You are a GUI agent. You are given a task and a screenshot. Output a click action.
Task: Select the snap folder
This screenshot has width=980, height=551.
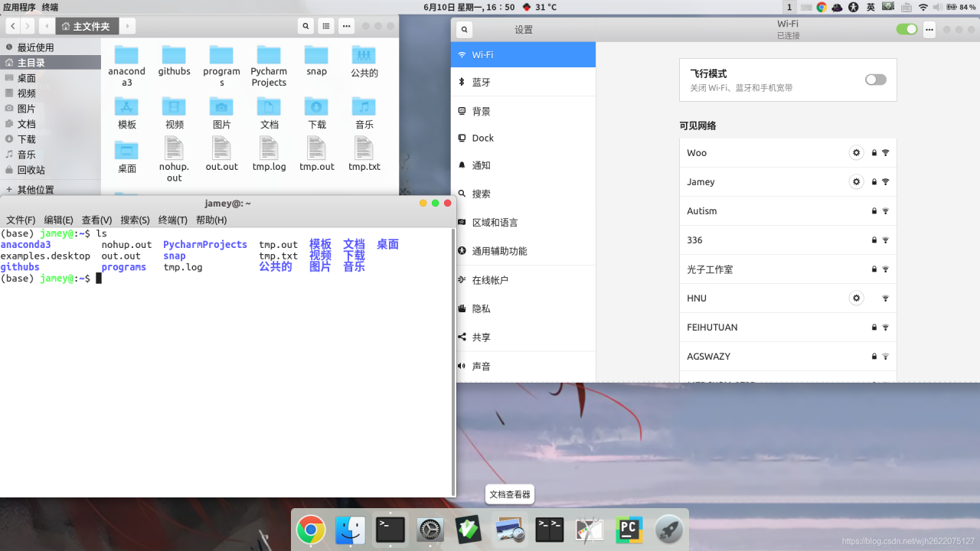click(x=316, y=60)
